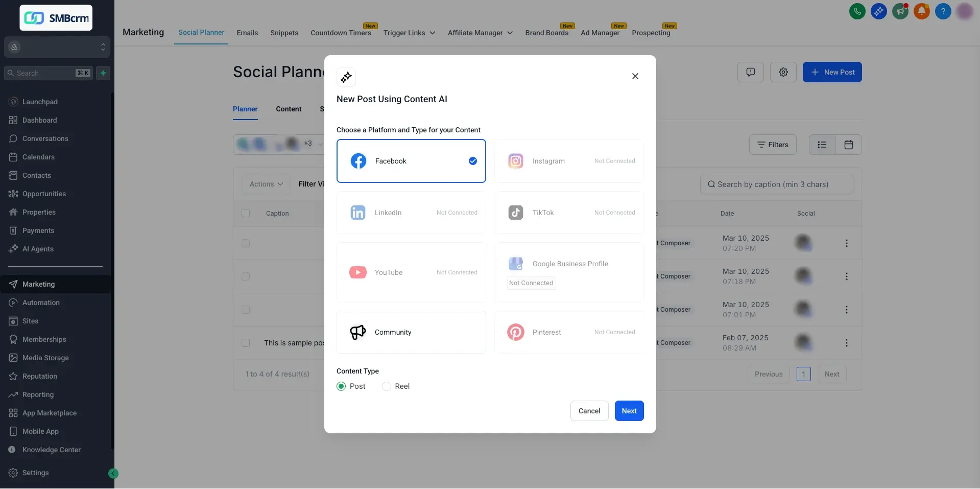Open AI Agents in sidebar

coord(38,249)
